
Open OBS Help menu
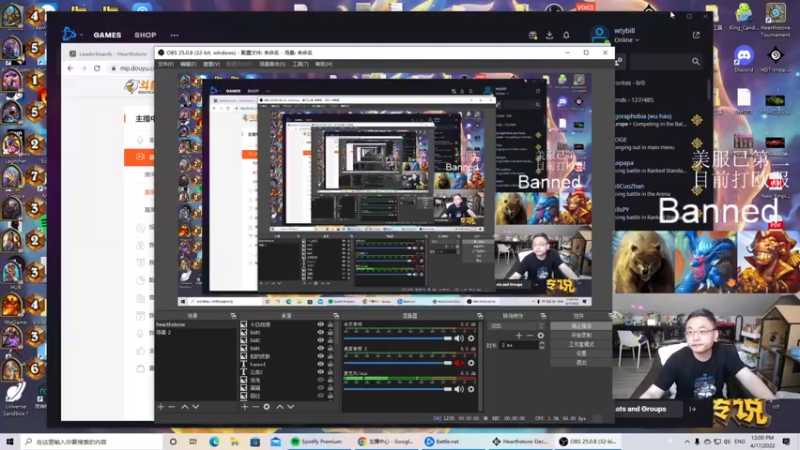[x=323, y=64]
